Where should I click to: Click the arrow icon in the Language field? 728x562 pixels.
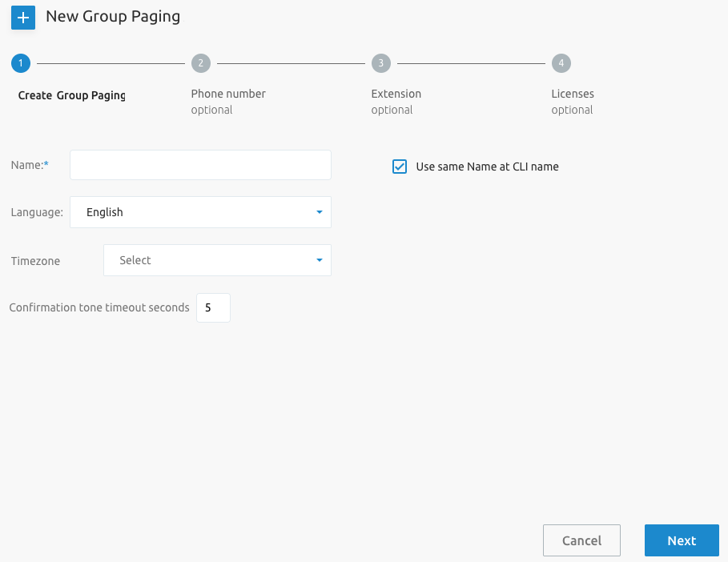coord(319,212)
